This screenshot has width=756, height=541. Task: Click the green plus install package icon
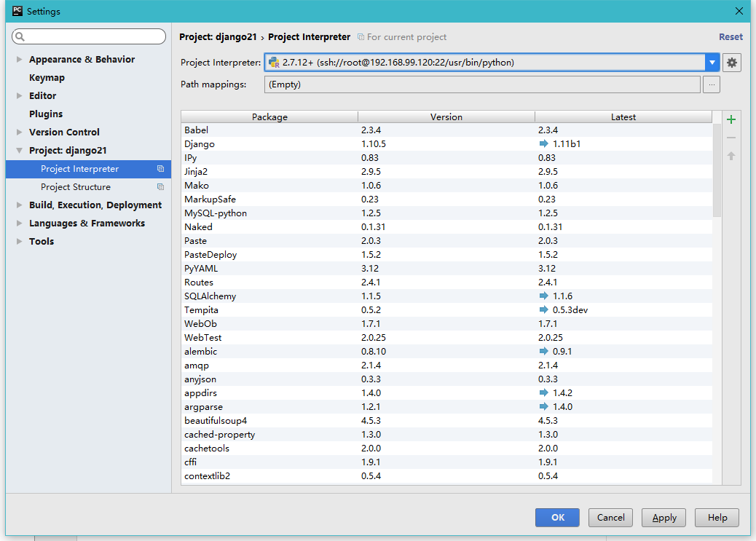731,119
